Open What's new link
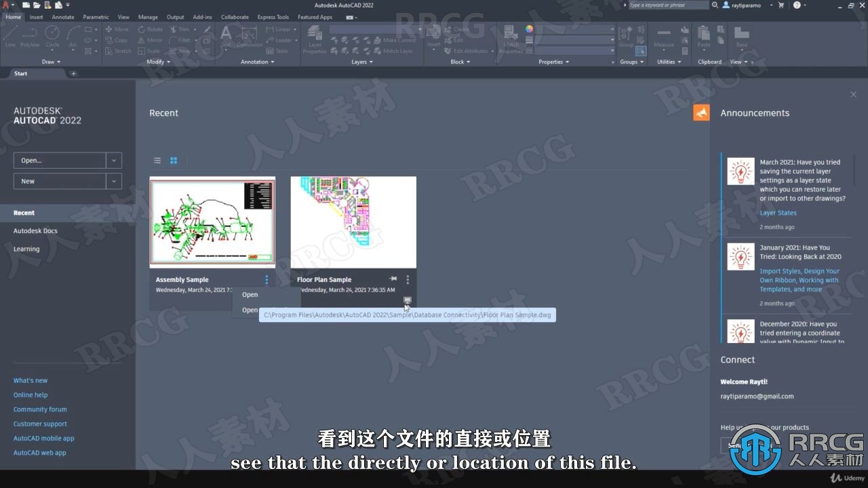This screenshot has width=868, height=488. [x=31, y=381]
